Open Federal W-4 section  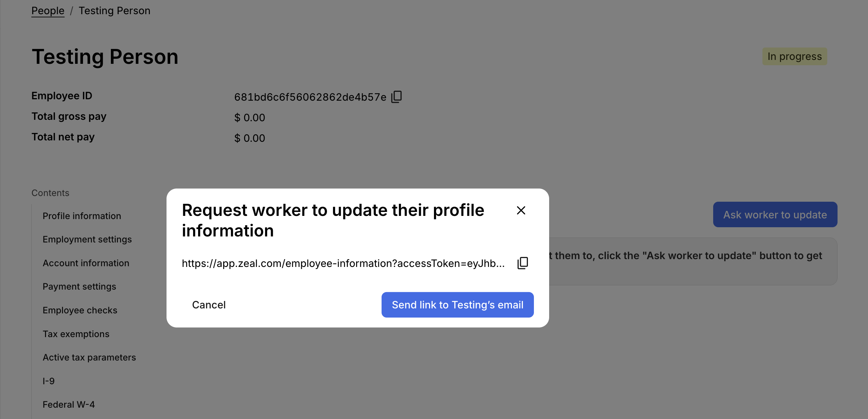point(69,404)
